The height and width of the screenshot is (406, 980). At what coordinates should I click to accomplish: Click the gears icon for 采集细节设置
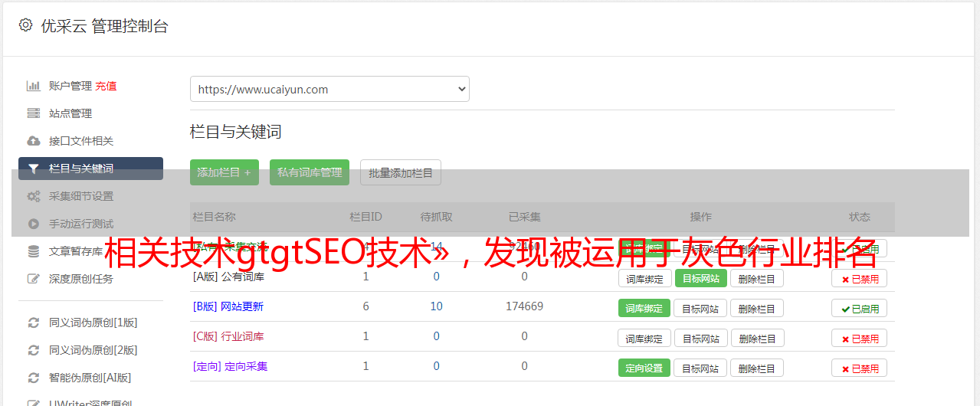coord(34,196)
